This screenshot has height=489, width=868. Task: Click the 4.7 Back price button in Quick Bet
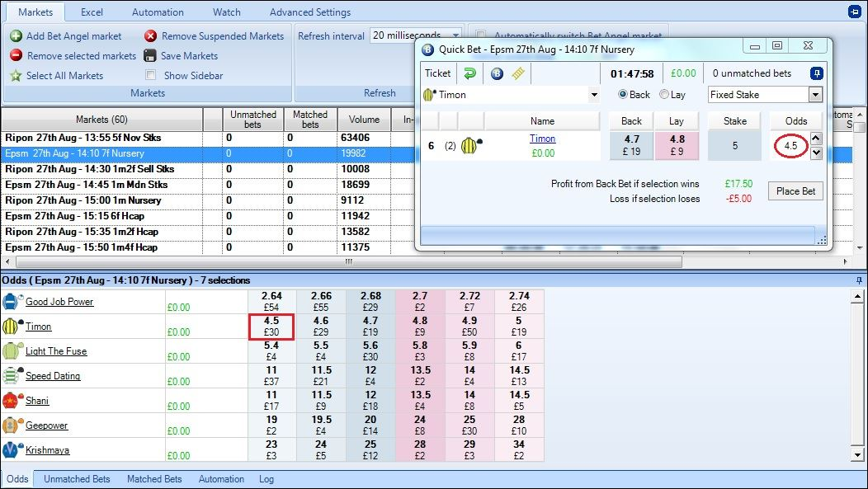coord(632,145)
